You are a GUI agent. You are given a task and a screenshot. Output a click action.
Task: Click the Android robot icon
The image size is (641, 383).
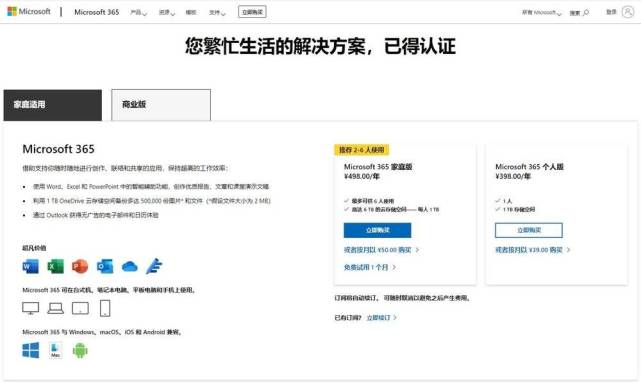pyautogui.click(x=80, y=351)
